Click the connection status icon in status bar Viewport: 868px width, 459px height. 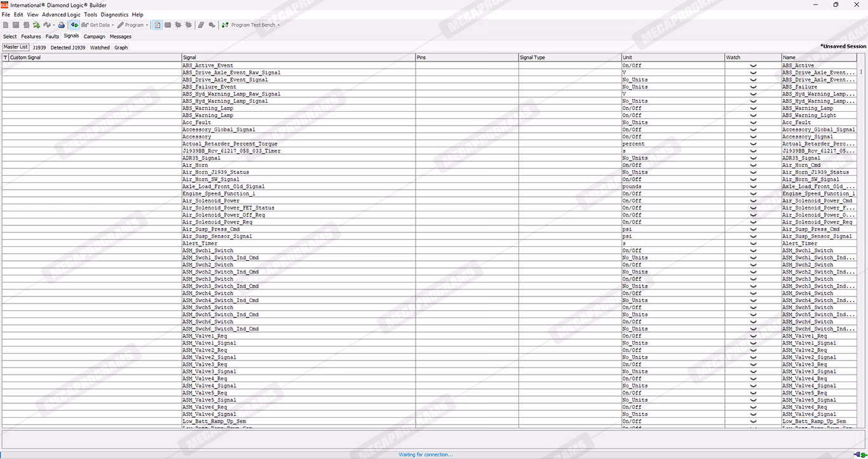pyautogui.click(x=858, y=454)
